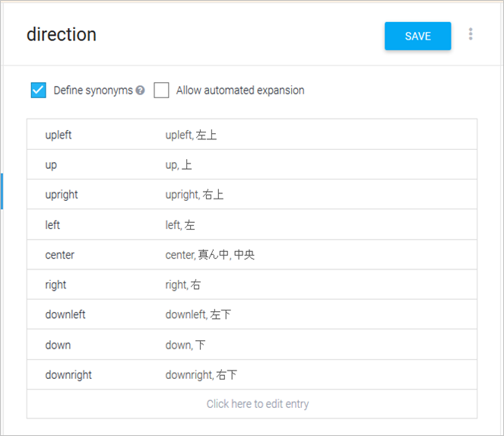Click the SAVE button
The image size is (504, 436).
coord(417,36)
